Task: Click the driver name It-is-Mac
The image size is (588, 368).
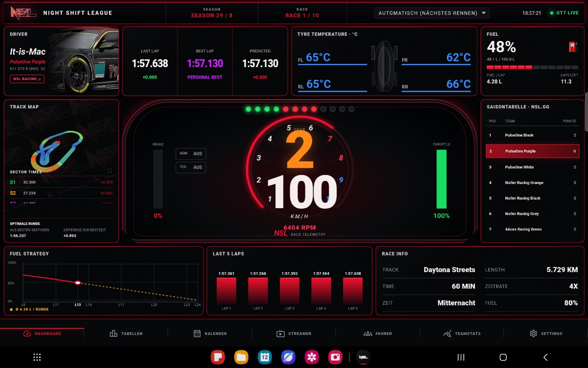Action: click(x=28, y=52)
